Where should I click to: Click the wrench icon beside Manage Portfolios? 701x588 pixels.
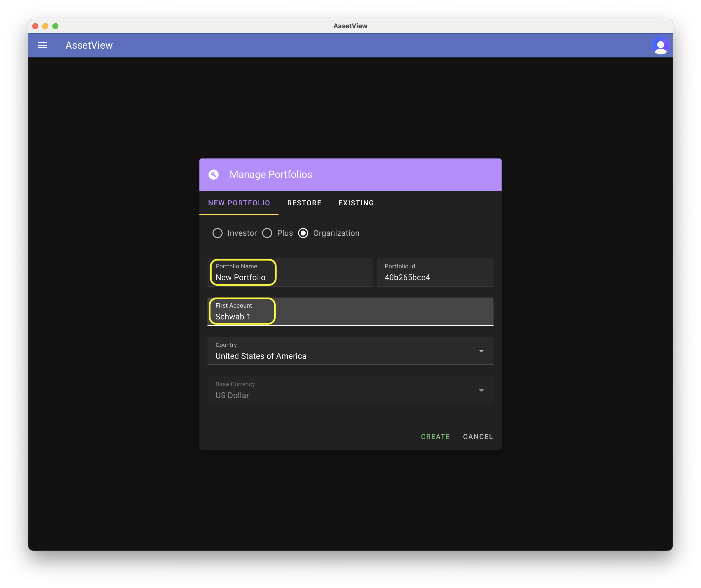[214, 175]
